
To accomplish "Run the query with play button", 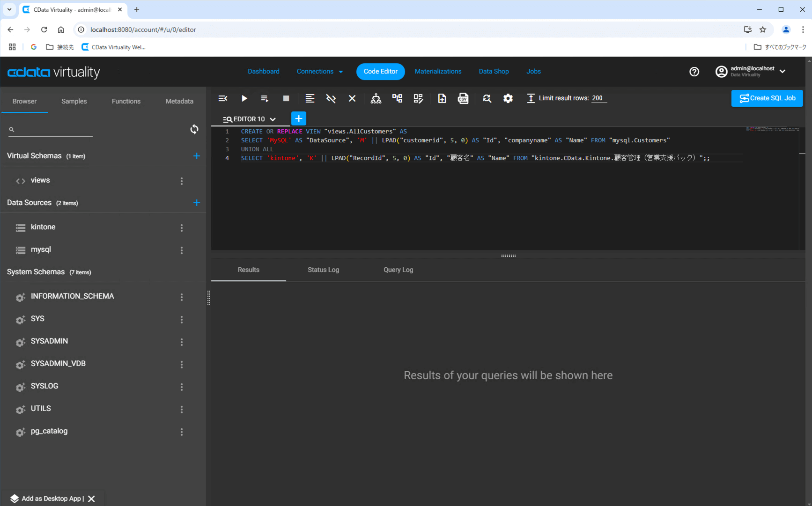I will 244,98.
